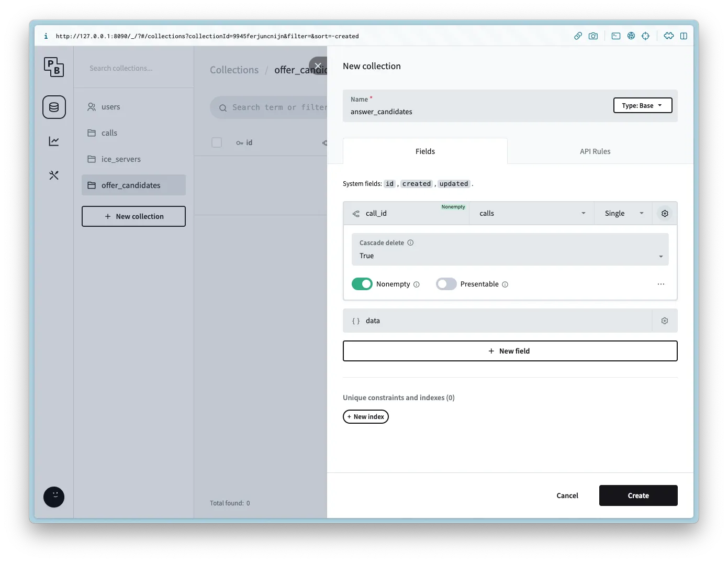This screenshot has width=728, height=562.
Task: Click the settings gear for call_id field
Action: point(665,214)
